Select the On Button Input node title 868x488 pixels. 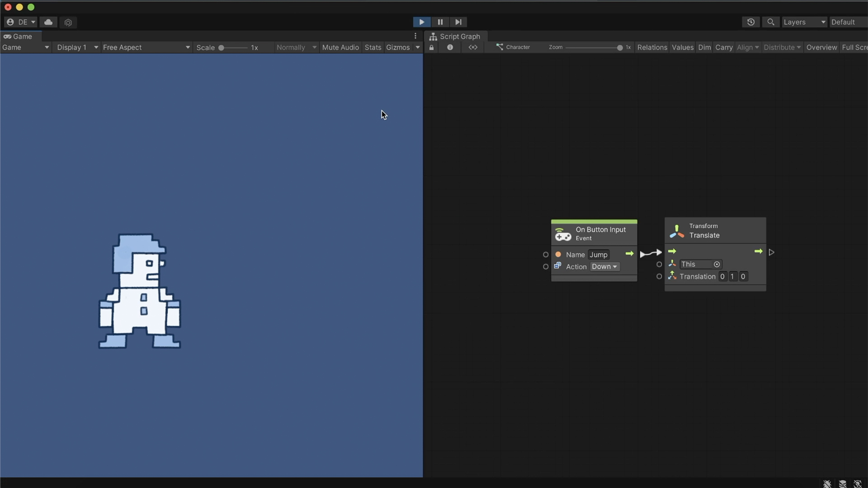600,230
